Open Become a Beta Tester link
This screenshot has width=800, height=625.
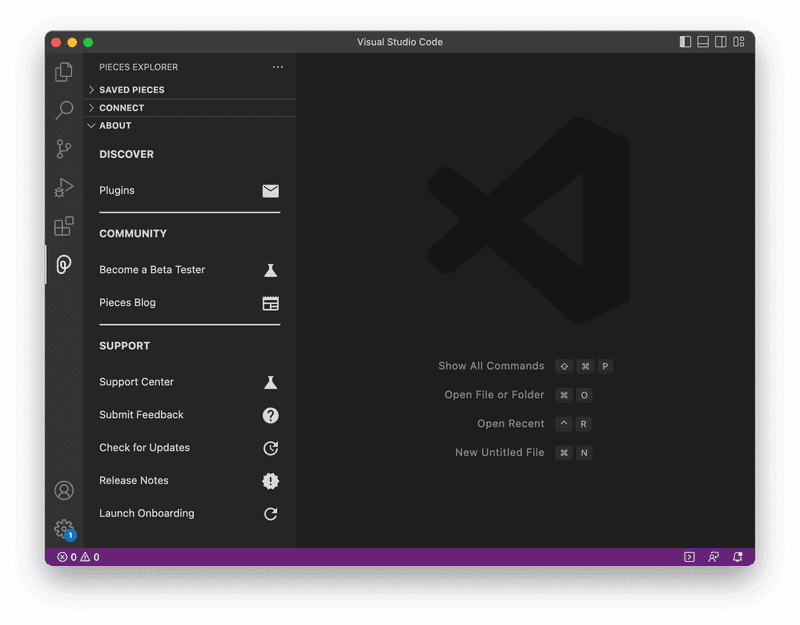click(x=152, y=269)
